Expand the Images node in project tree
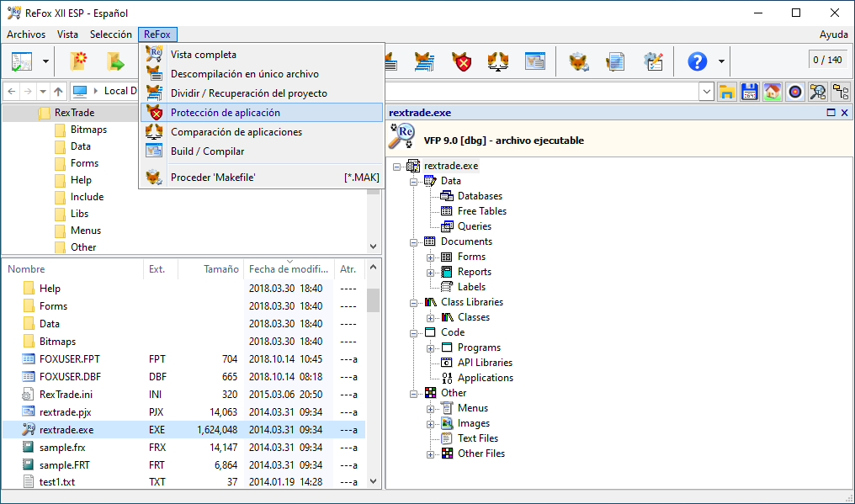The width and height of the screenshot is (855, 504). tap(431, 424)
